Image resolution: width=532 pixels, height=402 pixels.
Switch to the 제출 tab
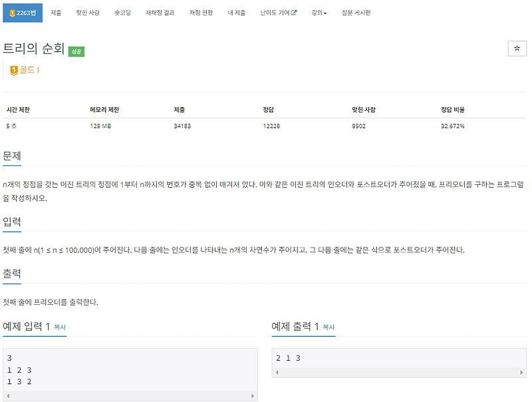[x=56, y=12]
